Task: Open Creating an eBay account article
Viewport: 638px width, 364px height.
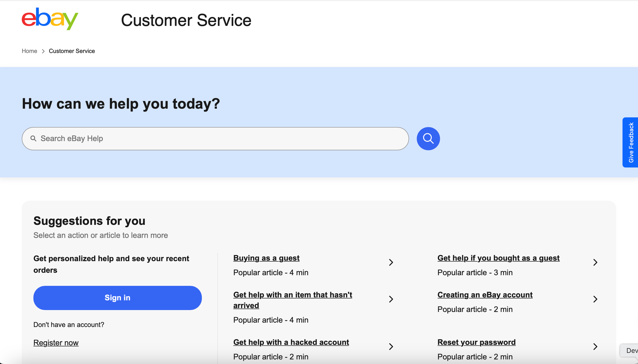Action: click(485, 295)
